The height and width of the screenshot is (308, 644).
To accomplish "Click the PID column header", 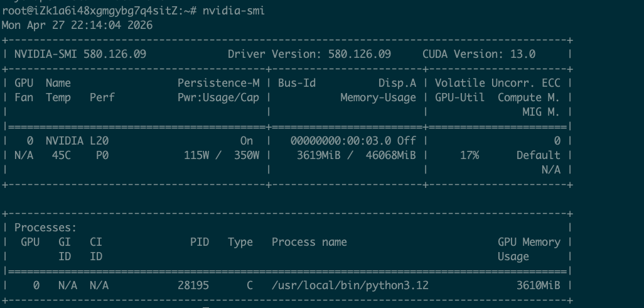I will 200,242.
